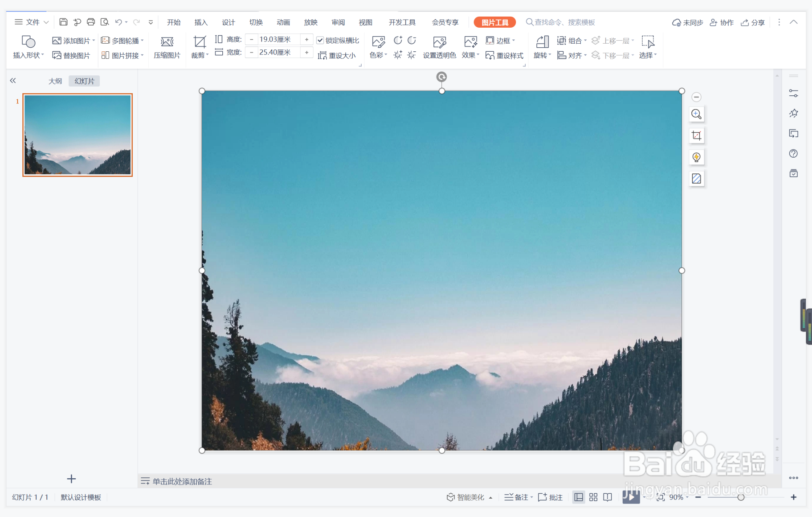Click the zoom slider handle in status bar

[x=741, y=497]
